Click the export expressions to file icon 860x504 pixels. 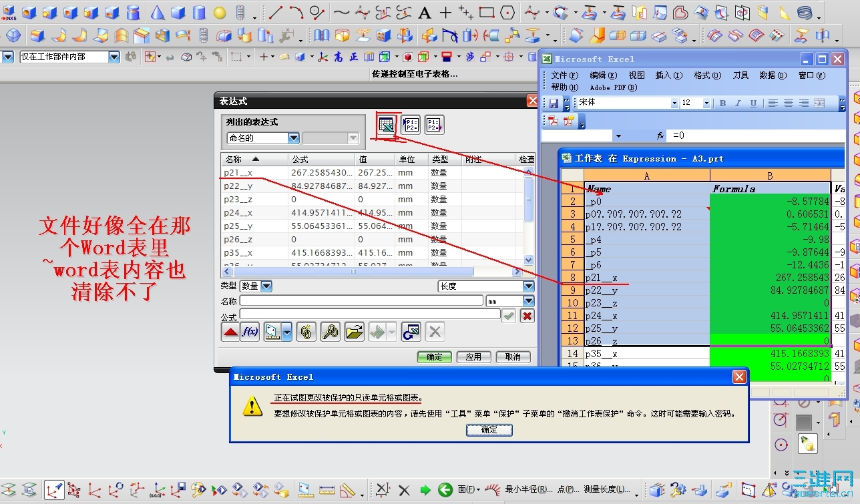pos(434,124)
